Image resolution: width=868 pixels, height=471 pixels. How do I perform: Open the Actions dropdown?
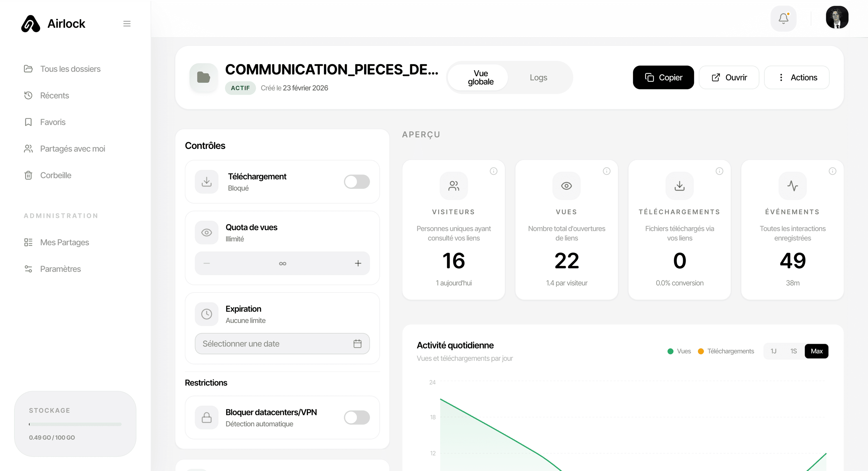point(797,77)
